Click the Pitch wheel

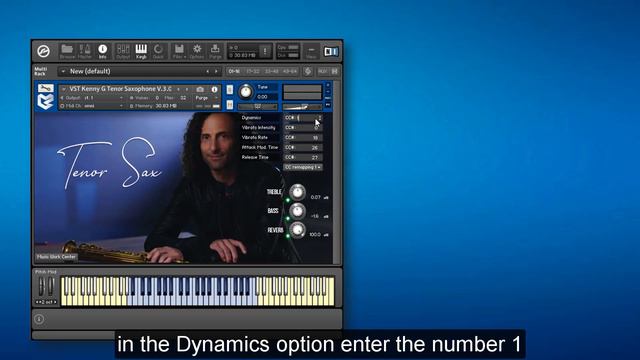(42, 287)
